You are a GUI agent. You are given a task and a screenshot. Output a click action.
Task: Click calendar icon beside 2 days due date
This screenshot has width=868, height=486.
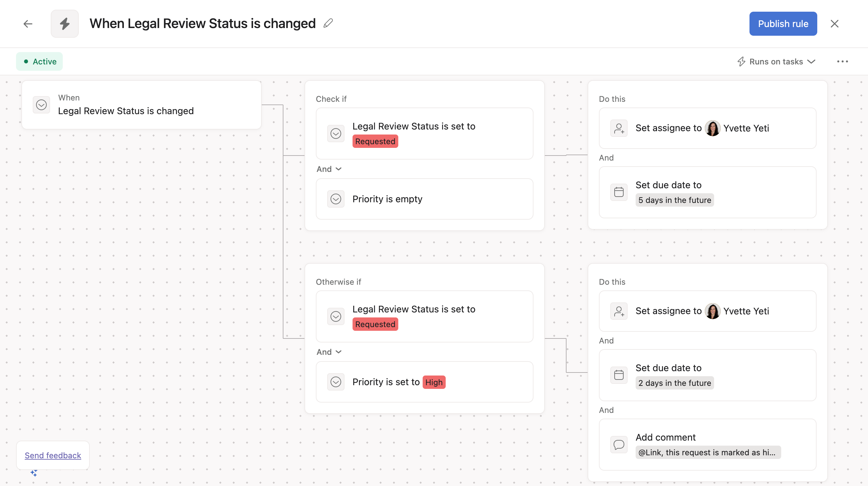(x=619, y=375)
